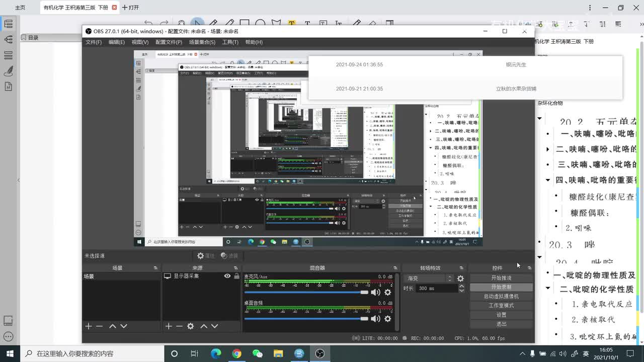Open the 渐变 transition dropdown
The width and height of the screenshot is (644, 362).
coord(429,279)
